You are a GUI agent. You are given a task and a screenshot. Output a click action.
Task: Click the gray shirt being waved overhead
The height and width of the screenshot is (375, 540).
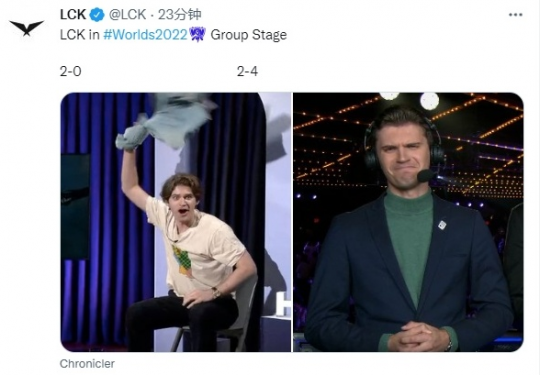coord(166,121)
